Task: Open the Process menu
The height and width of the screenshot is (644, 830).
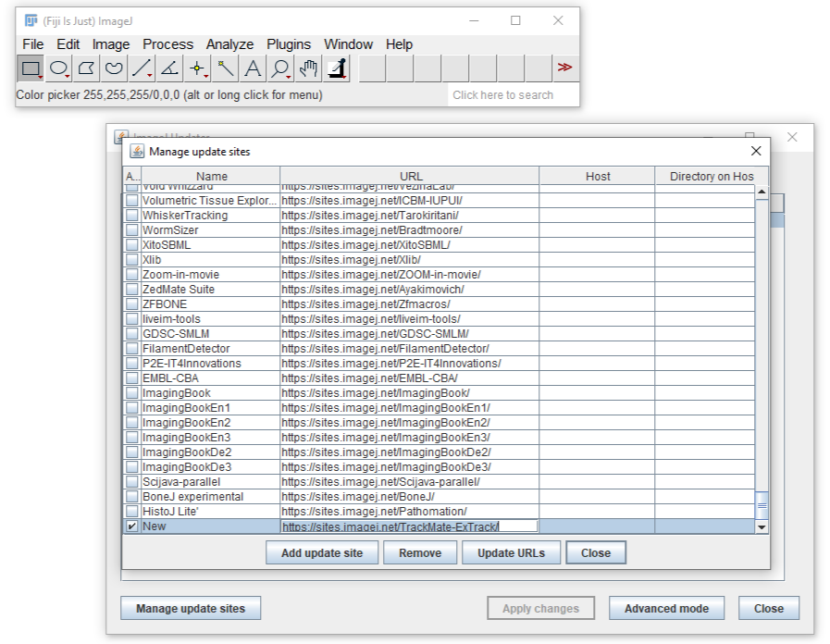Action: point(167,44)
